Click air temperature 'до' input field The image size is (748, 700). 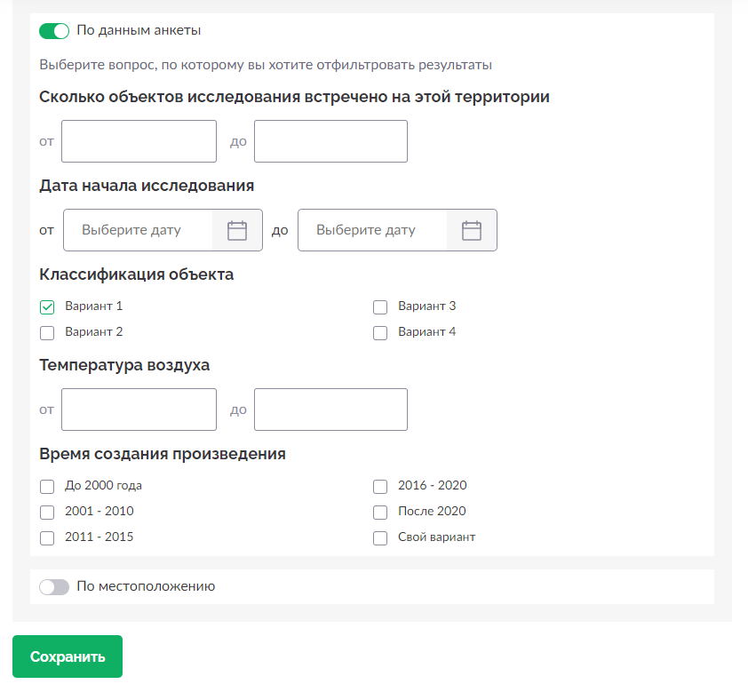click(x=330, y=410)
